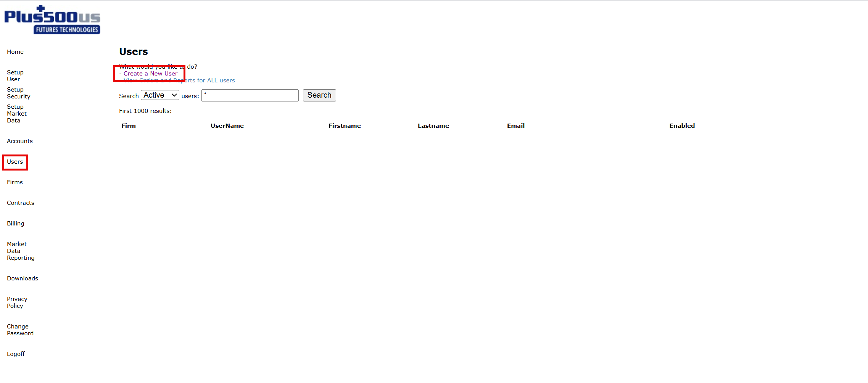
Task: Go to the Downloads page
Action: (x=23, y=278)
